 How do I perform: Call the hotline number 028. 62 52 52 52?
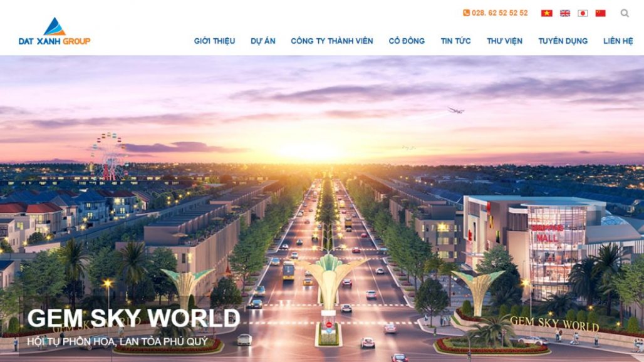click(x=499, y=13)
